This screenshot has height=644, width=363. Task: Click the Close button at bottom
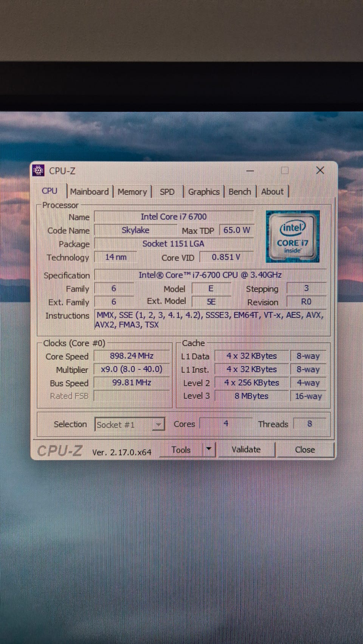click(305, 449)
